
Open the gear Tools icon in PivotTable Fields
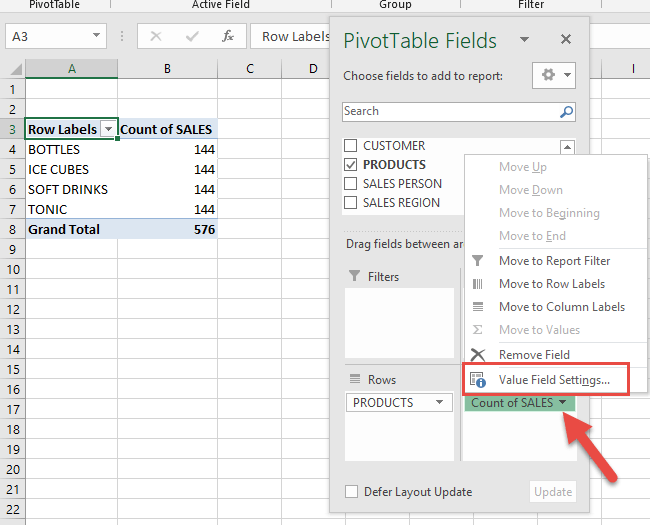tap(553, 75)
